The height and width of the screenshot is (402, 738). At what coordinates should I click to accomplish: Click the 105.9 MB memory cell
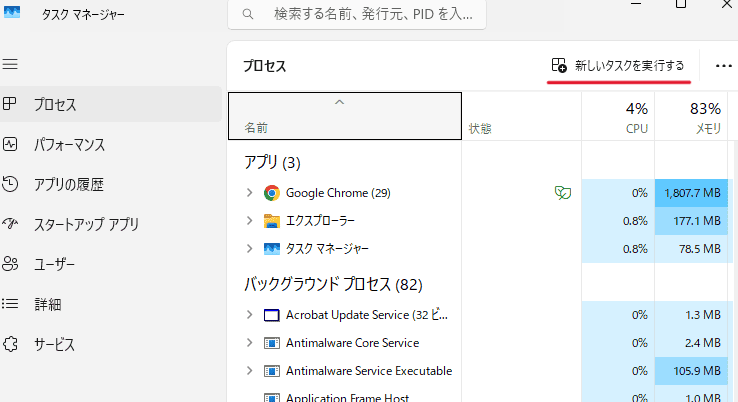point(691,370)
